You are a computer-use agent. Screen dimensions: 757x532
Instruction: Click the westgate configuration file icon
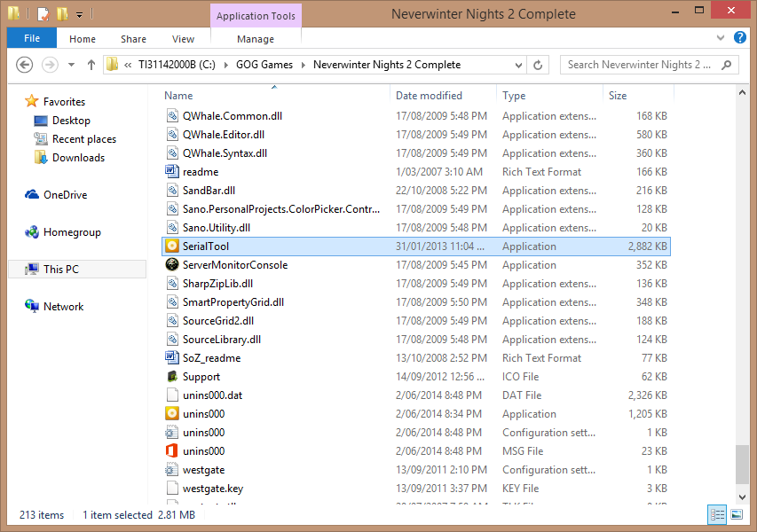172,470
